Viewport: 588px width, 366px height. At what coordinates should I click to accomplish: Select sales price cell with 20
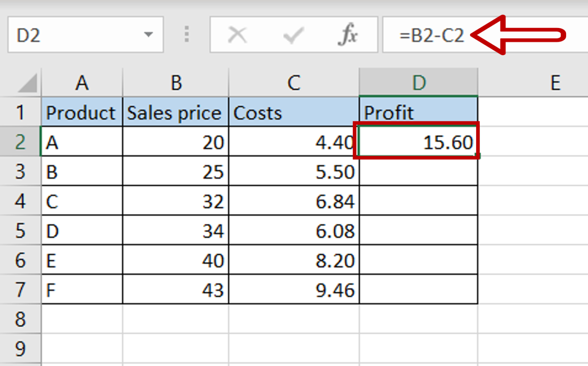[176, 141]
